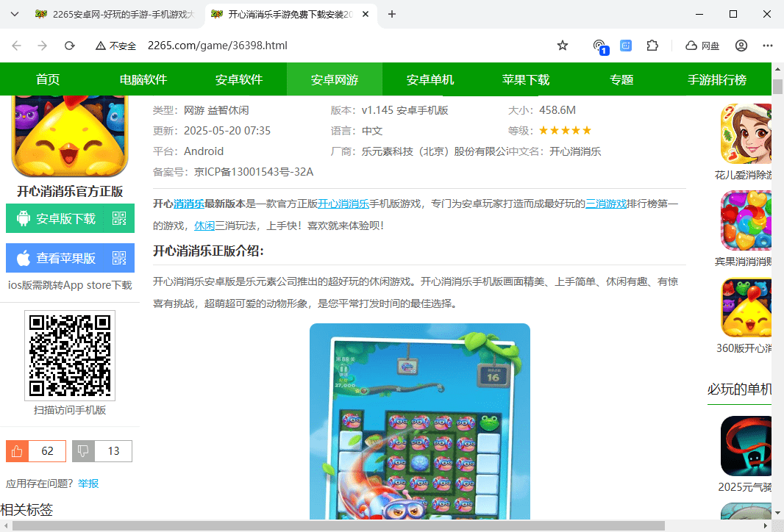Click the browser profile avatar

click(x=741, y=45)
